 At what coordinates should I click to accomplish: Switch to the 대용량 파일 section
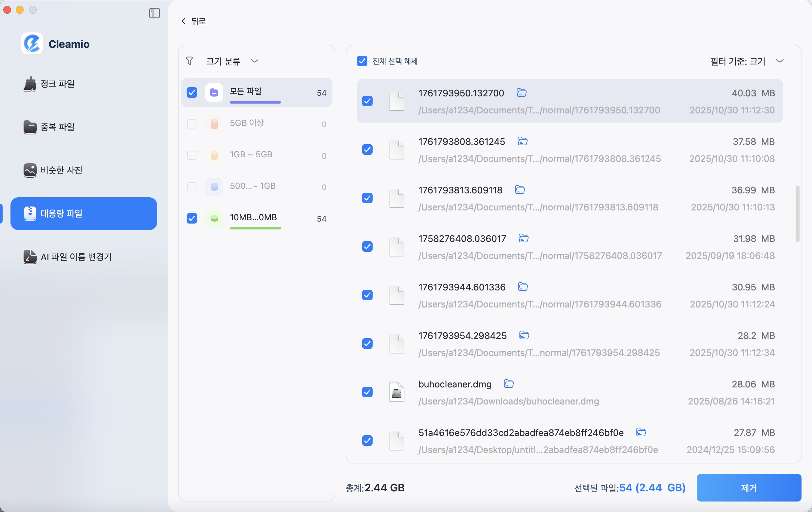[83, 213]
